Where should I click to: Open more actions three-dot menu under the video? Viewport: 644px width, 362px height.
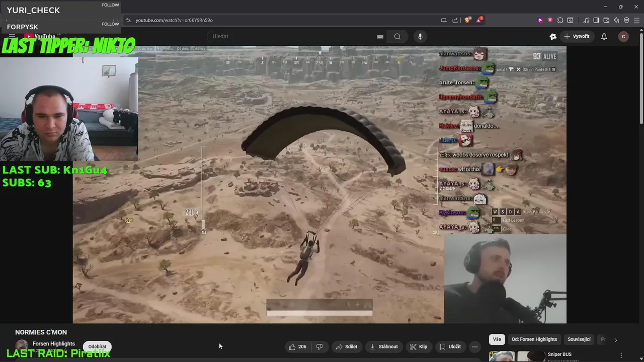coord(474,346)
